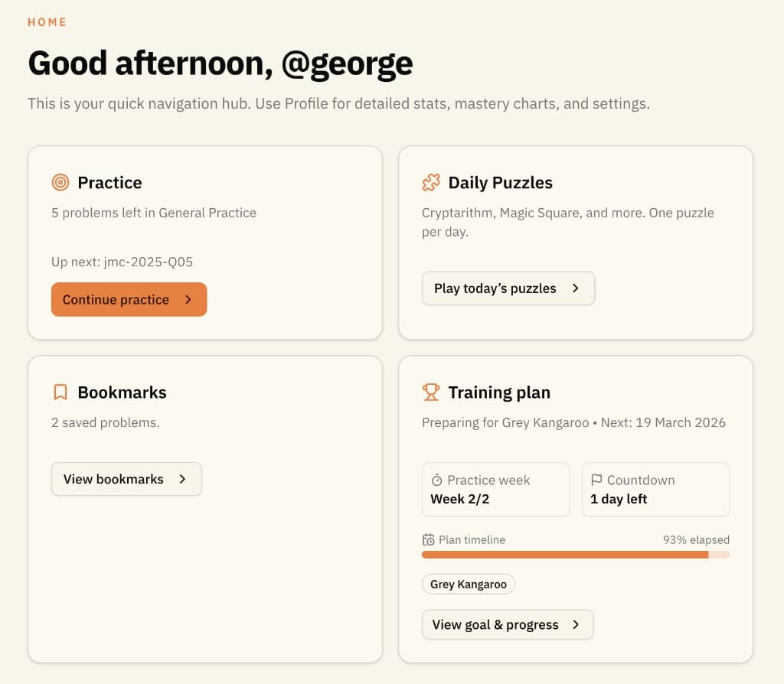Click the Daily Puzzles puzzle-piece icon
The height and width of the screenshot is (684, 784).
pyautogui.click(x=431, y=183)
